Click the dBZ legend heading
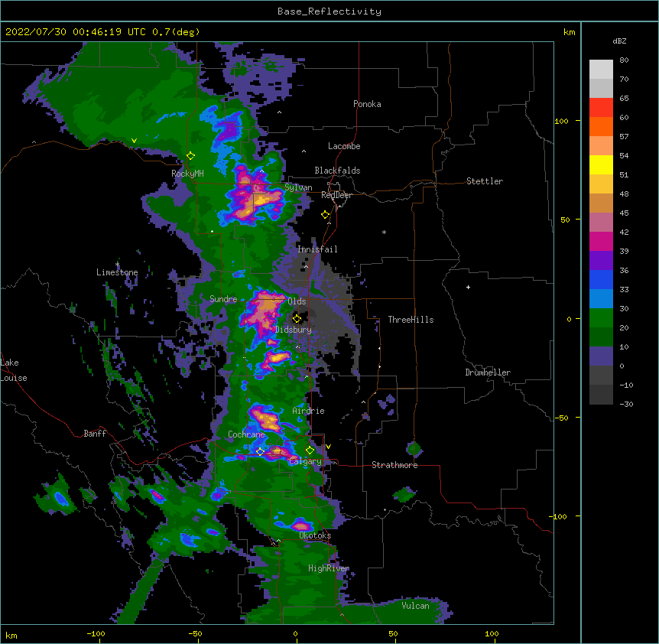Image resolution: width=659 pixels, height=644 pixels. tap(619, 41)
